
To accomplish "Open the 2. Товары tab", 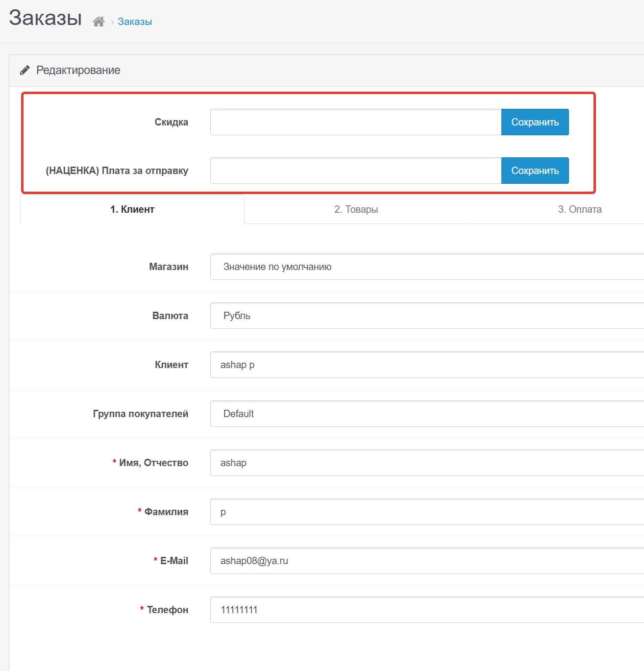I will (x=356, y=209).
